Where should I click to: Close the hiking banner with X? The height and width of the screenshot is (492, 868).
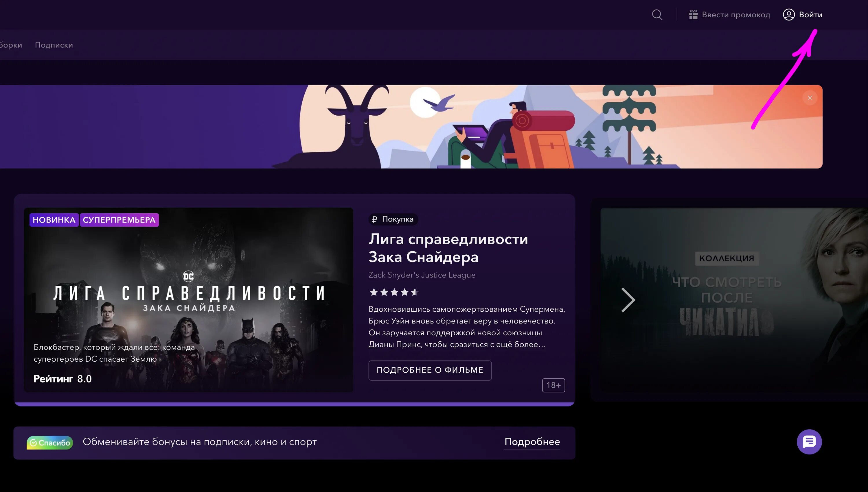tap(810, 98)
